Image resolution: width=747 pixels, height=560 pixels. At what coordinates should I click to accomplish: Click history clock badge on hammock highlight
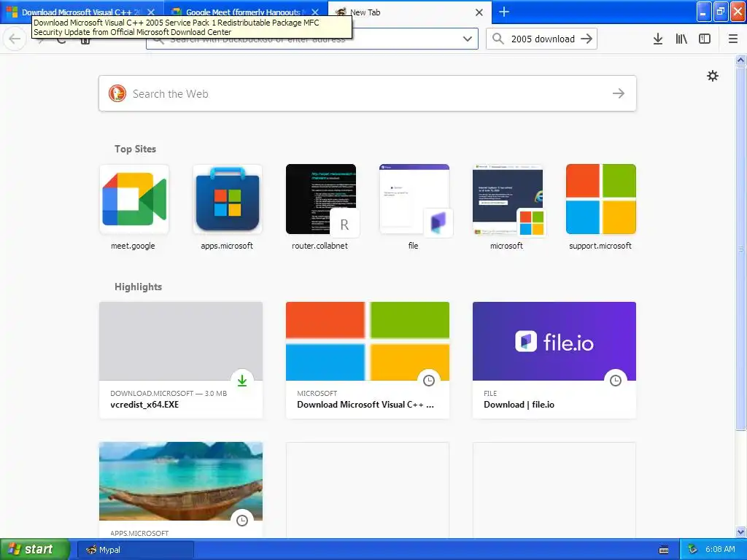[x=242, y=521]
